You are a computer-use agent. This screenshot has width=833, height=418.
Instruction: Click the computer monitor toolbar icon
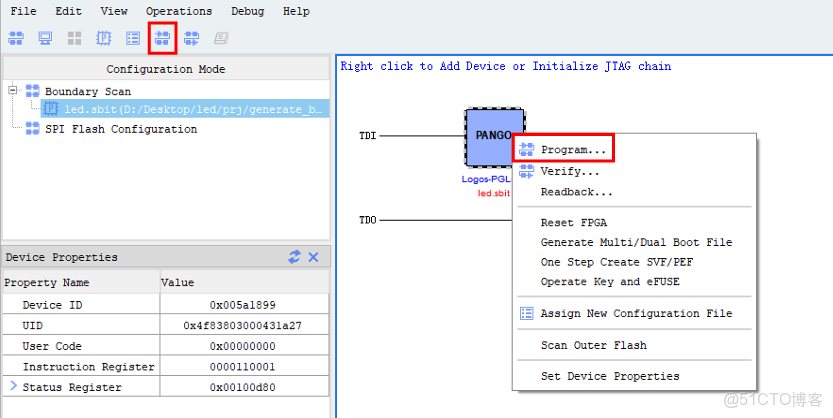(x=45, y=38)
